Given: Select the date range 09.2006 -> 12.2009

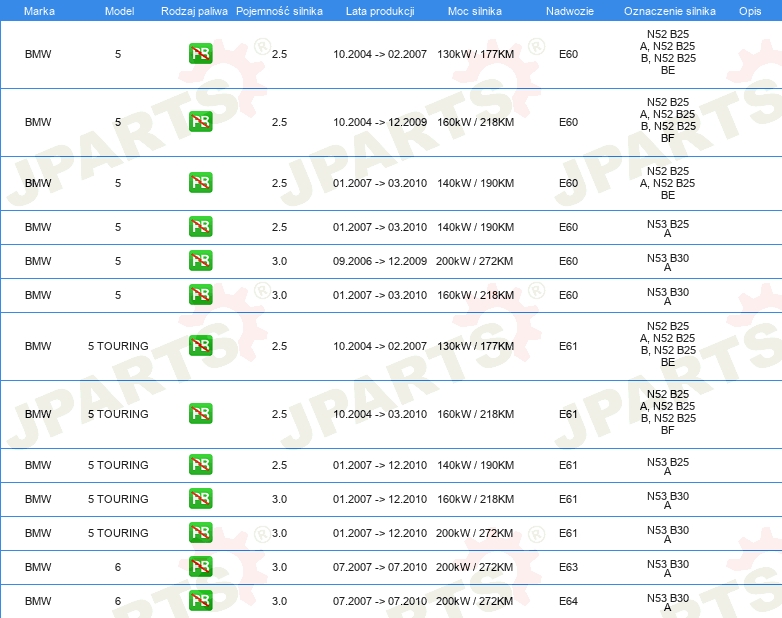Looking at the screenshot, I should tap(380, 261).
